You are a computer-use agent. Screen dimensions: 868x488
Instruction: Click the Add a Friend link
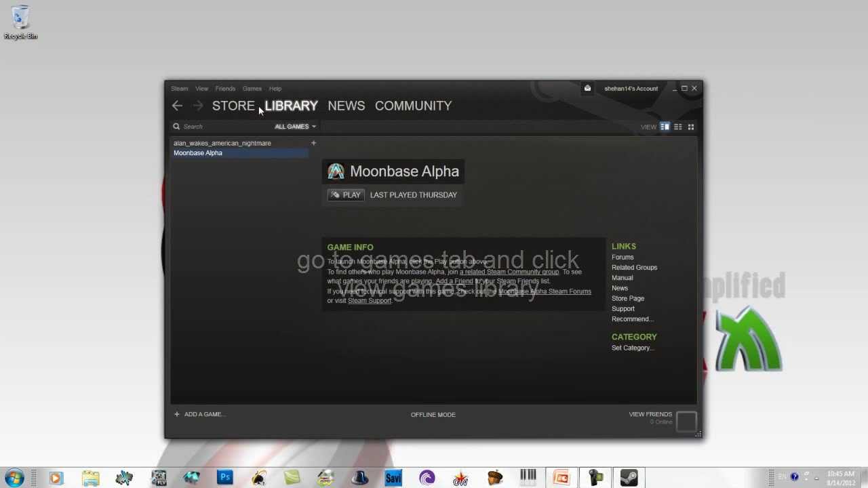click(454, 281)
